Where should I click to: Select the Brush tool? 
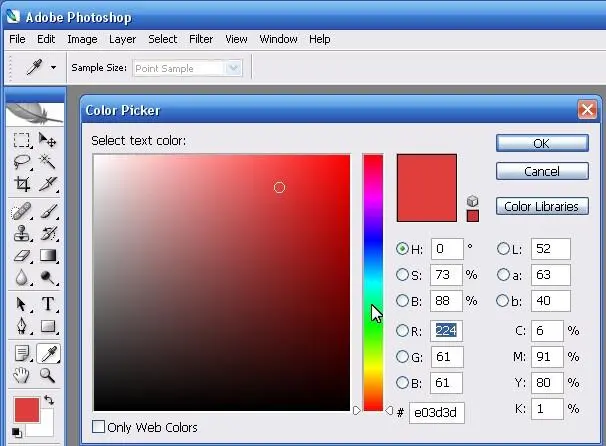coord(48,211)
